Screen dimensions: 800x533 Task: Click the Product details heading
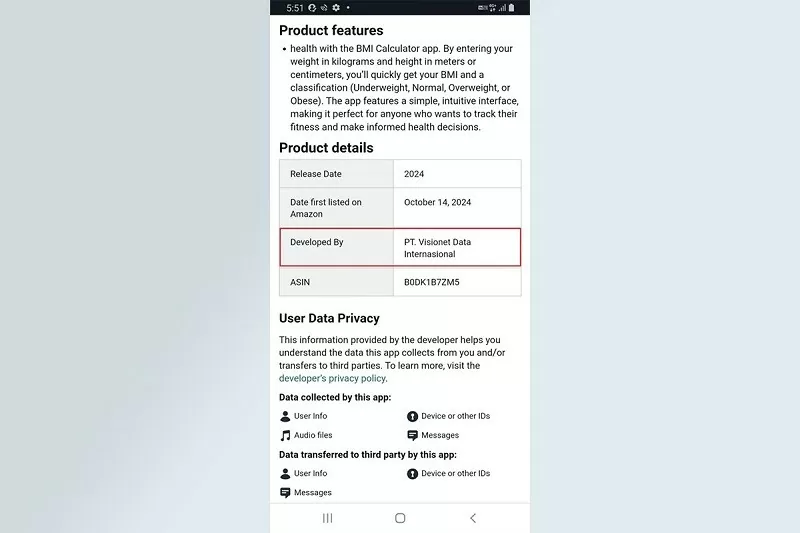pyautogui.click(x=326, y=148)
